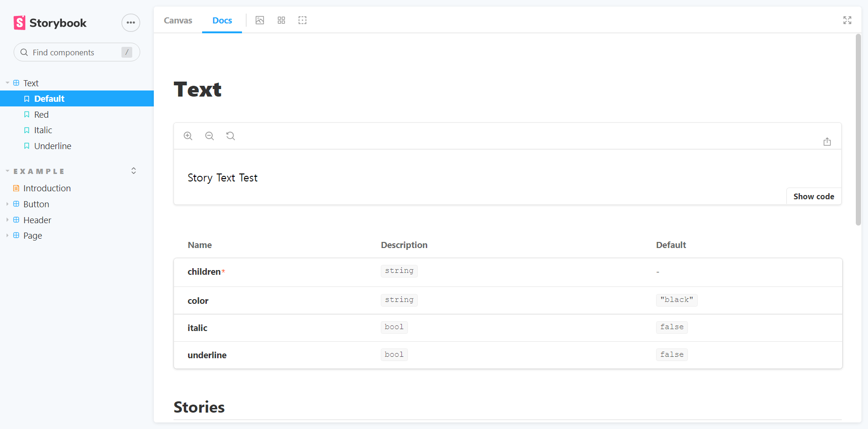
Task: Click the Description column header
Action: 404,245
